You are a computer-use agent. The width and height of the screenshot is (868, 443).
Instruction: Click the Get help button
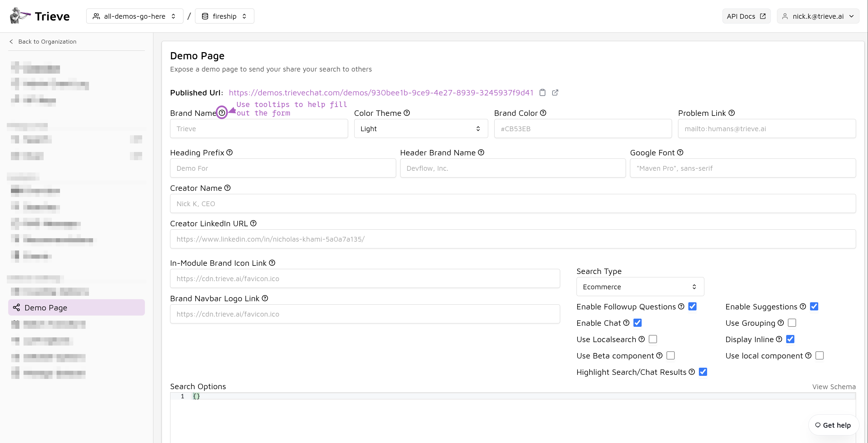pyautogui.click(x=833, y=425)
